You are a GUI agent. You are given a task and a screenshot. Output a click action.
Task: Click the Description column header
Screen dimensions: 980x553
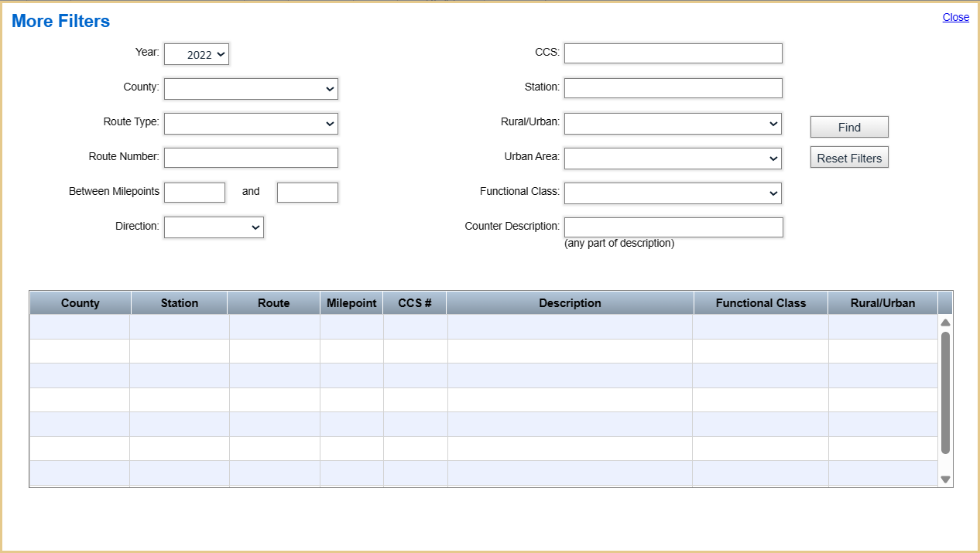(x=570, y=302)
